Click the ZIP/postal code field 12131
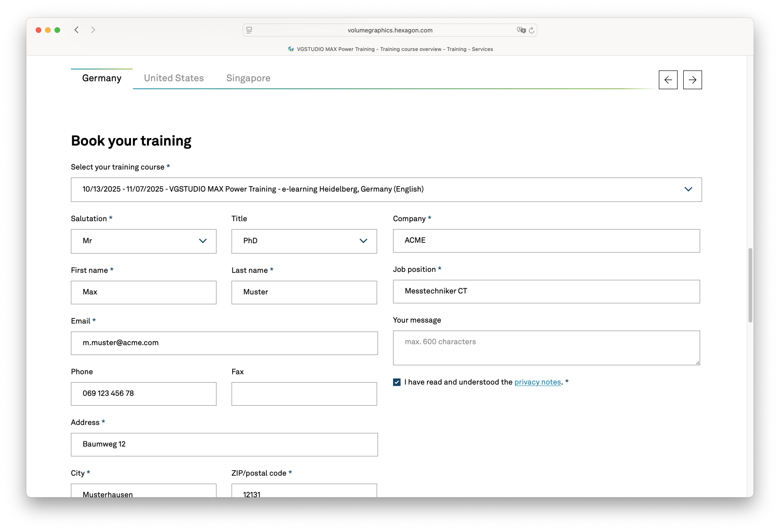This screenshot has height=532, width=780. [304, 491]
